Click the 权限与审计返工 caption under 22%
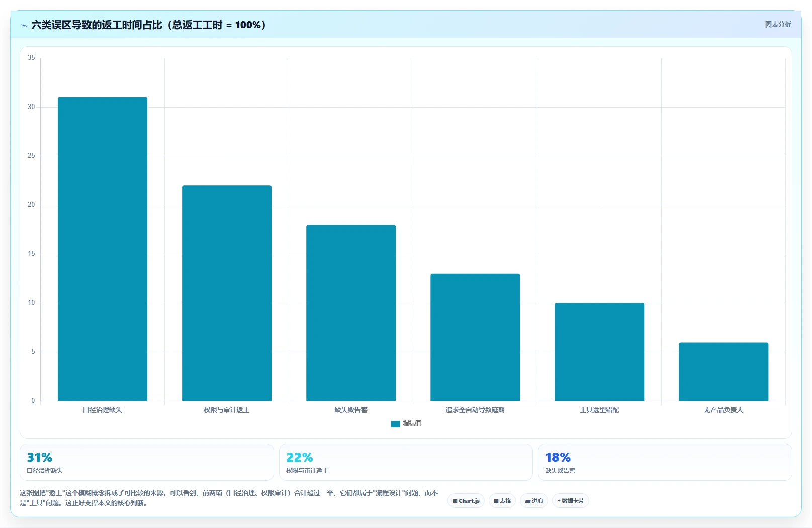Viewport: 812px width, 528px height. [307, 471]
